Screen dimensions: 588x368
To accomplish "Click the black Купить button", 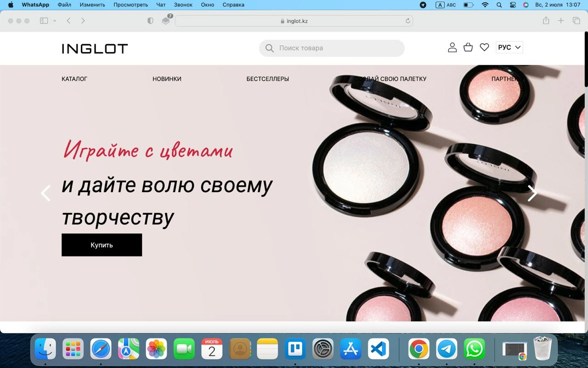I will pyautogui.click(x=102, y=245).
